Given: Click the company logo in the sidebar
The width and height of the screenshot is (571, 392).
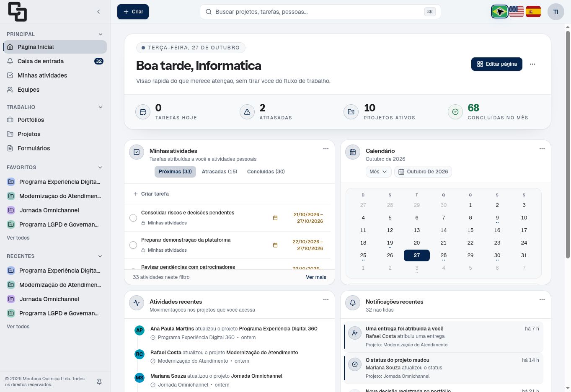Looking at the screenshot, I should [x=17, y=12].
